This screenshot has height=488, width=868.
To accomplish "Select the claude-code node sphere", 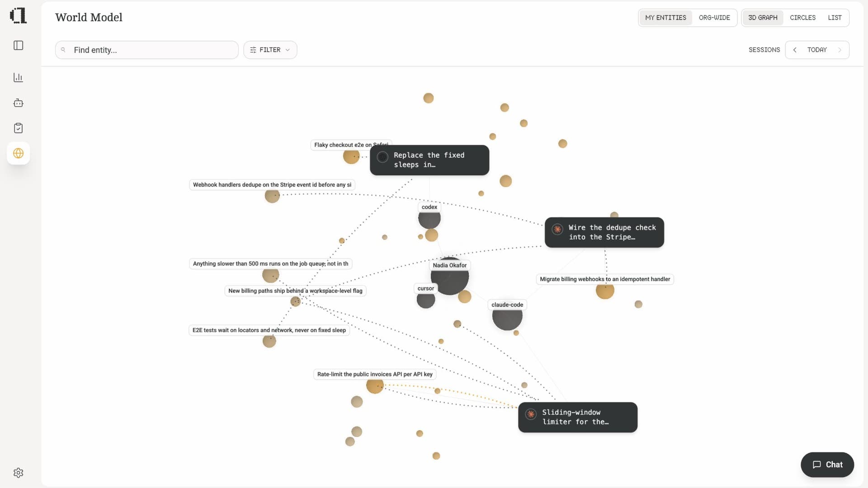I will click(x=507, y=317).
